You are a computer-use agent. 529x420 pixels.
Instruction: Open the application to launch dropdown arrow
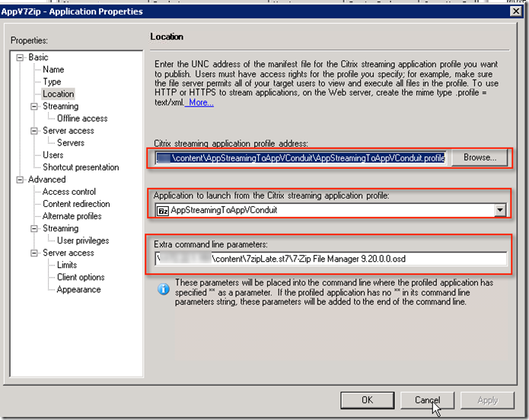[500, 210]
